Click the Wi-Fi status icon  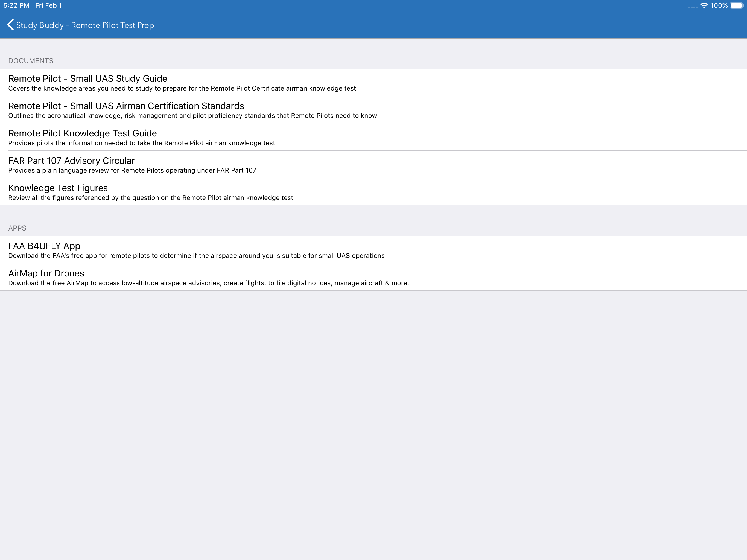(704, 5)
